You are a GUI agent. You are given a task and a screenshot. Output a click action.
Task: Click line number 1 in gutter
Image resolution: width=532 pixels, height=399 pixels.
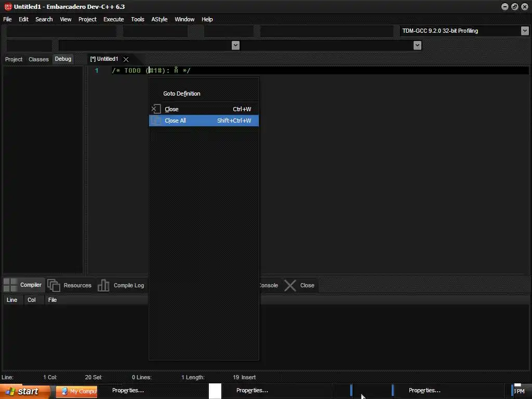[x=97, y=71]
